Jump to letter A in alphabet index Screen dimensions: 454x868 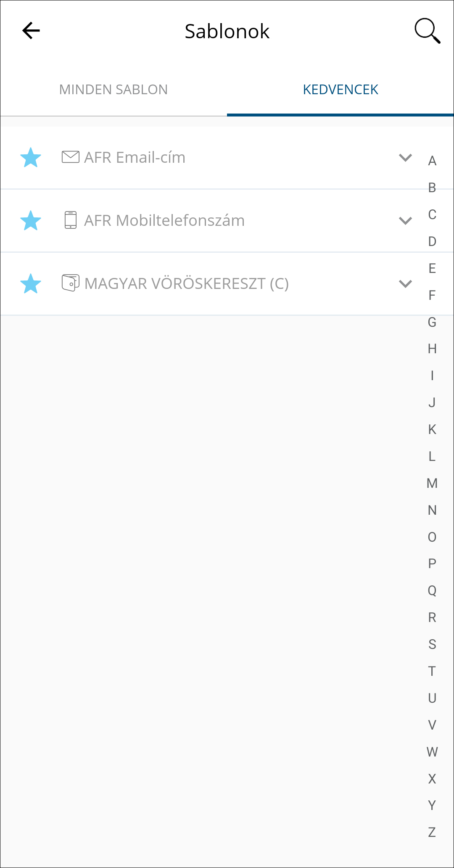coord(432,161)
